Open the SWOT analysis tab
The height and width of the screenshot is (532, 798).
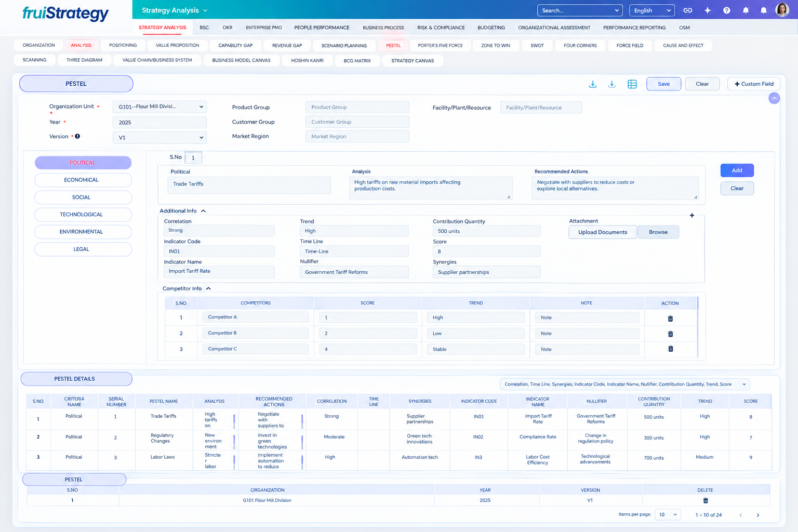coord(537,46)
